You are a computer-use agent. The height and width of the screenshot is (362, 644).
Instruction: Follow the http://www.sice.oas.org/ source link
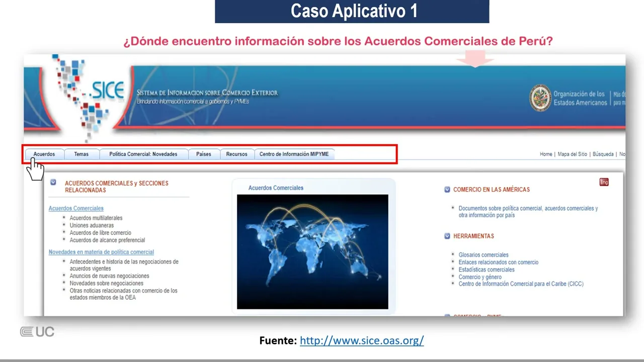pyautogui.click(x=362, y=340)
